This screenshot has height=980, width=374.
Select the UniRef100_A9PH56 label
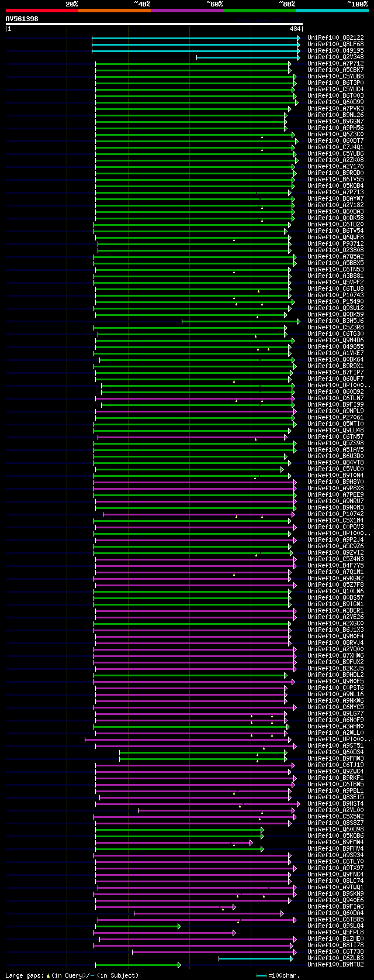[x=335, y=128]
